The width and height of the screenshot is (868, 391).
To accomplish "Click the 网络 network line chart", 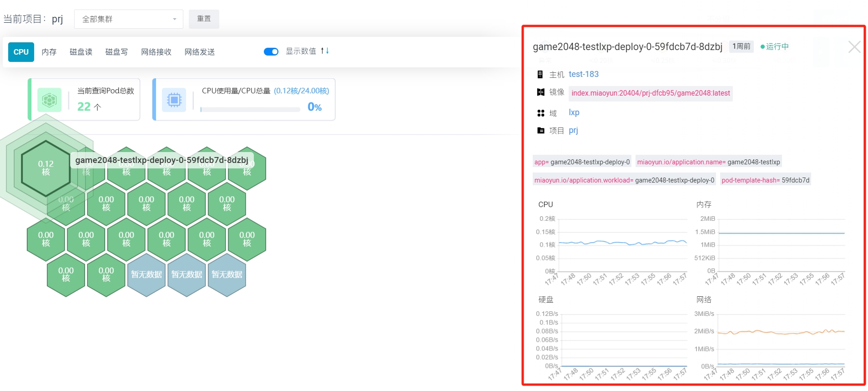I will [781, 340].
